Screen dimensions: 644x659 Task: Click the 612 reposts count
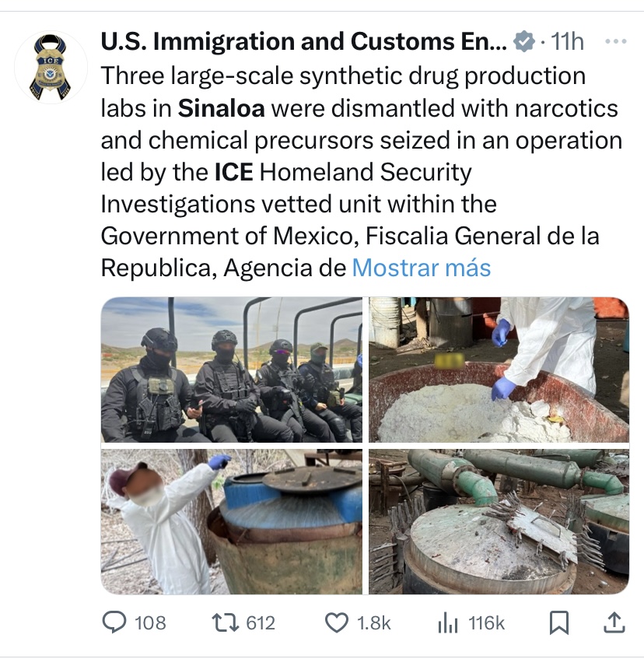tap(261, 623)
